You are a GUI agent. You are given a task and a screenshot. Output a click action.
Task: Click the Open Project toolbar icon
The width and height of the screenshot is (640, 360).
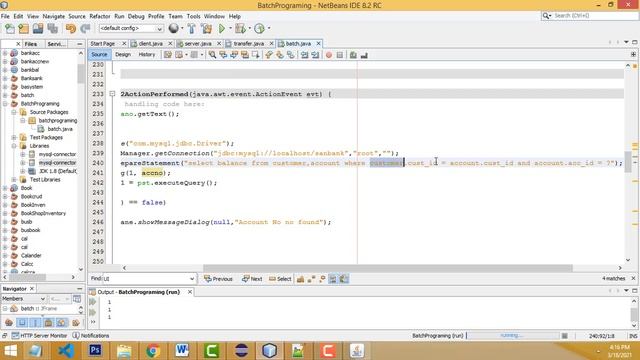[38, 29]
